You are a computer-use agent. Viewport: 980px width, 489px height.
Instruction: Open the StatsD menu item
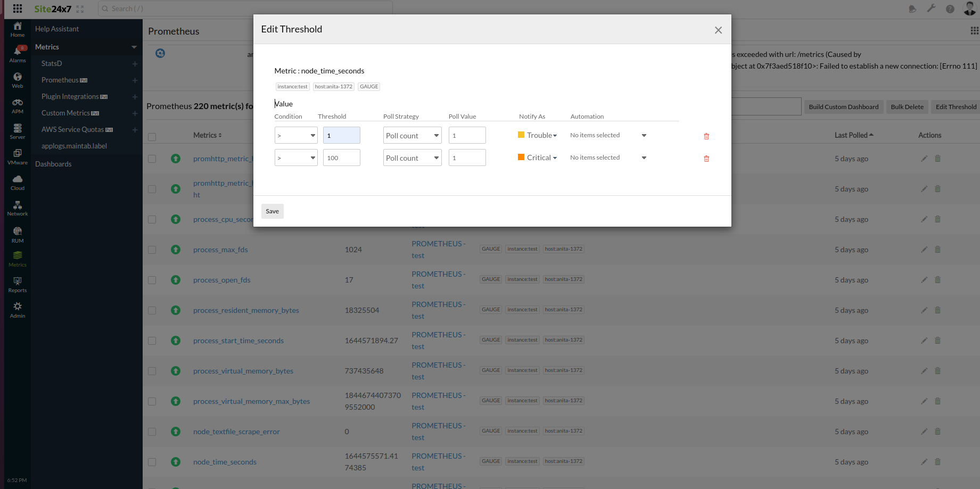click(51, 63)
